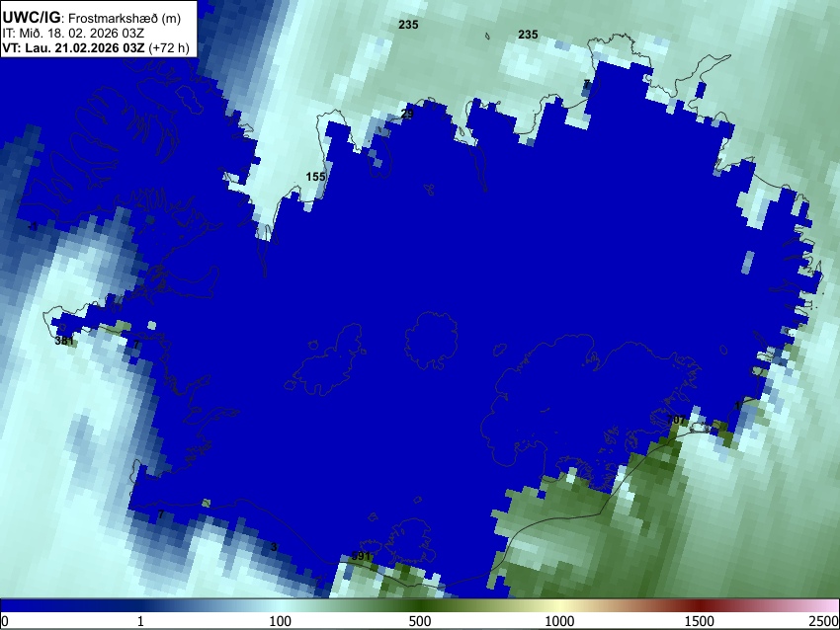Click the legend tick label 500
This screenshot has height=630, width=840.
(x=420, y=621)
